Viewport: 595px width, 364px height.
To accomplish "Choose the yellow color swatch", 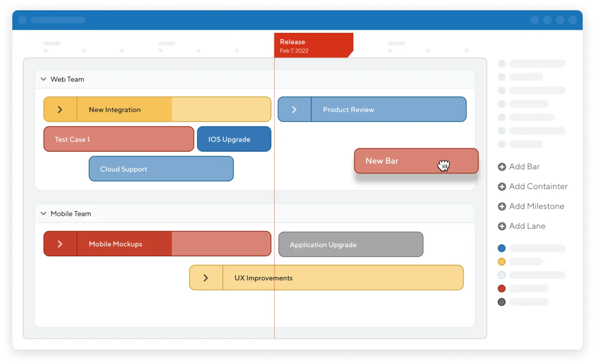I will coord(502,261).
